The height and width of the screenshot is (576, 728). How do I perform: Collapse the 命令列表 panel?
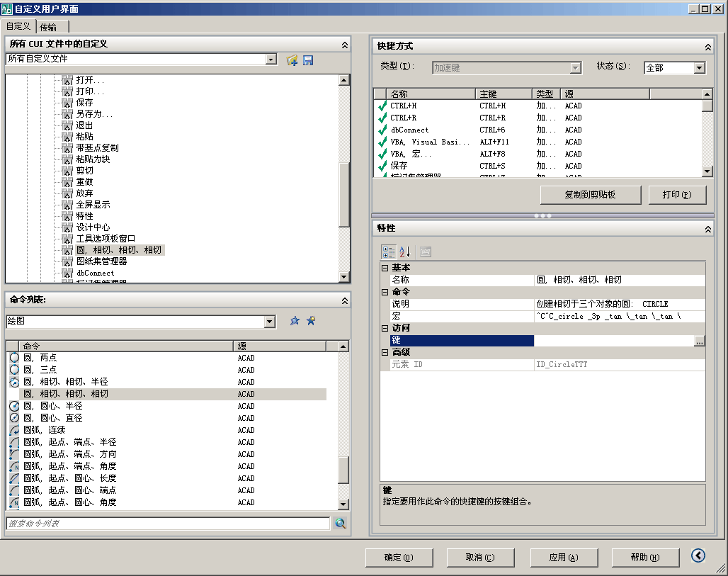click(x=344, y=300)
